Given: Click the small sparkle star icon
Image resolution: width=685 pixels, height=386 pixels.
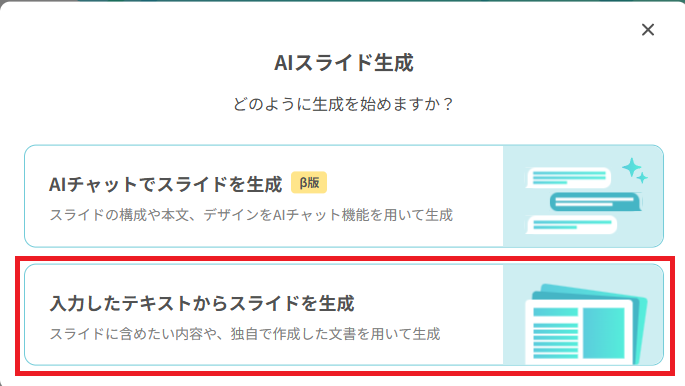Looking at the screenshot, I should point(642,178).
